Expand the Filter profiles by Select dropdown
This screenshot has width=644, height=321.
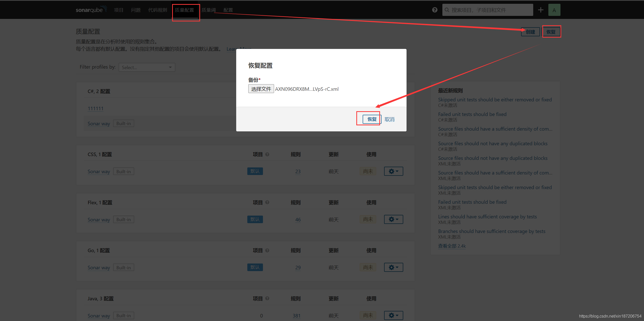pos(147,67)
